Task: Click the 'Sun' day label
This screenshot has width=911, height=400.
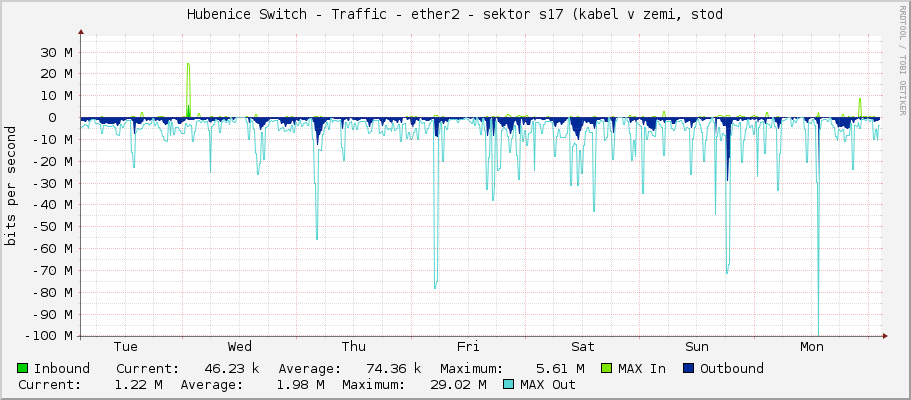Action: 697,347
